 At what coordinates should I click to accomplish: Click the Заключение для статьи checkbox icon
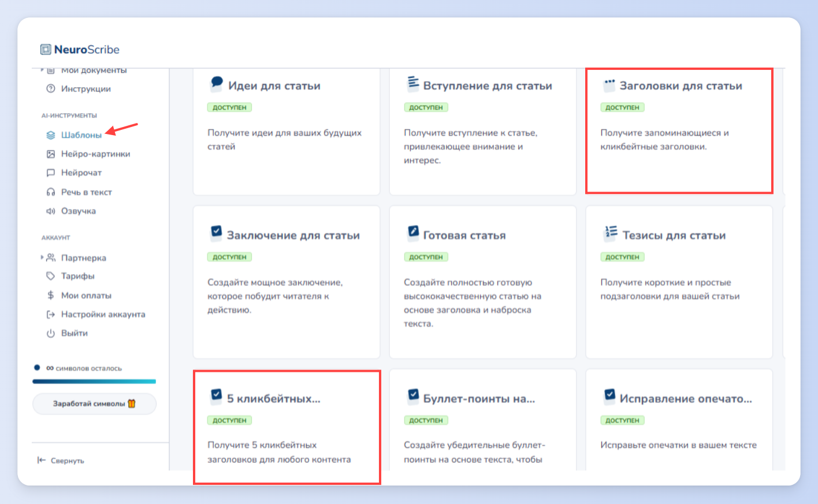(x=216, y=233)
